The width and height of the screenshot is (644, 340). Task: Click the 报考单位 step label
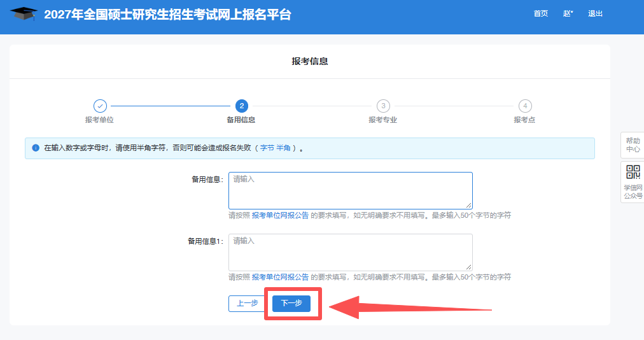99,120
